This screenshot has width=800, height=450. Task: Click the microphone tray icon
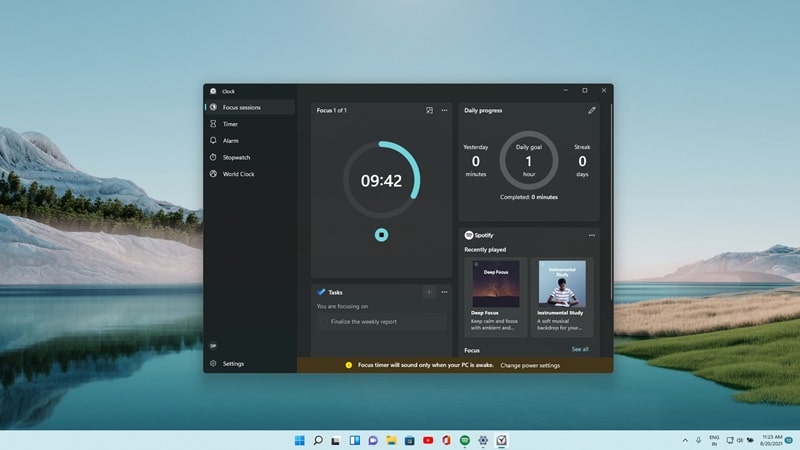(698, 440)
